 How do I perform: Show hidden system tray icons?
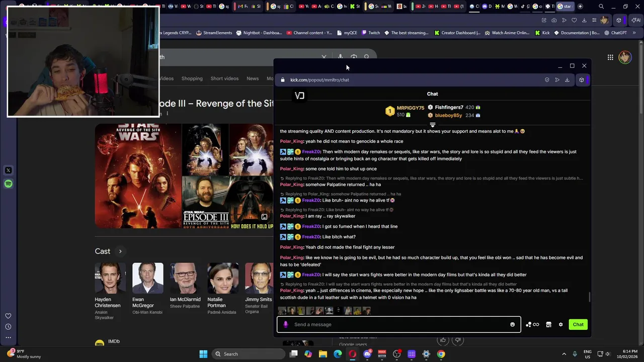point(563,354)
